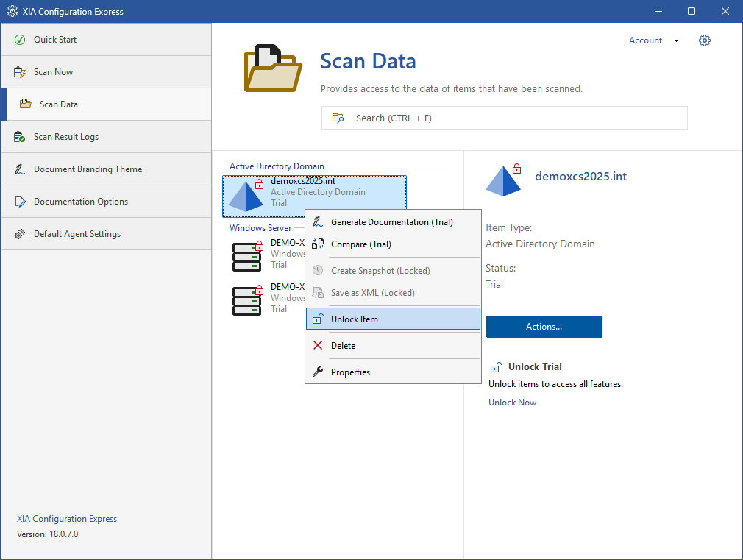Choose Compare (Trial) in context menu
The image size is (743, 560).
(x=360, y=244)
